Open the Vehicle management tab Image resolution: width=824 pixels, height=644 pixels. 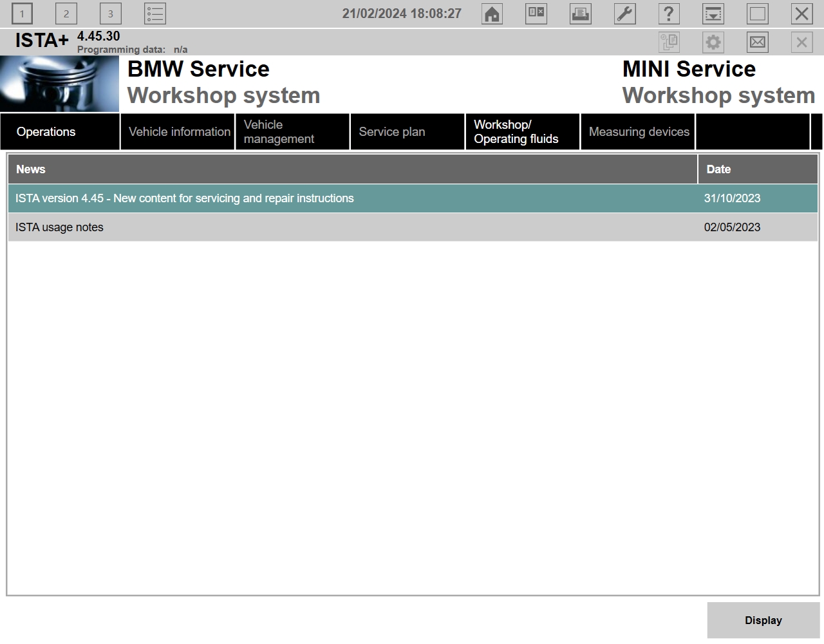coord(292,131)
